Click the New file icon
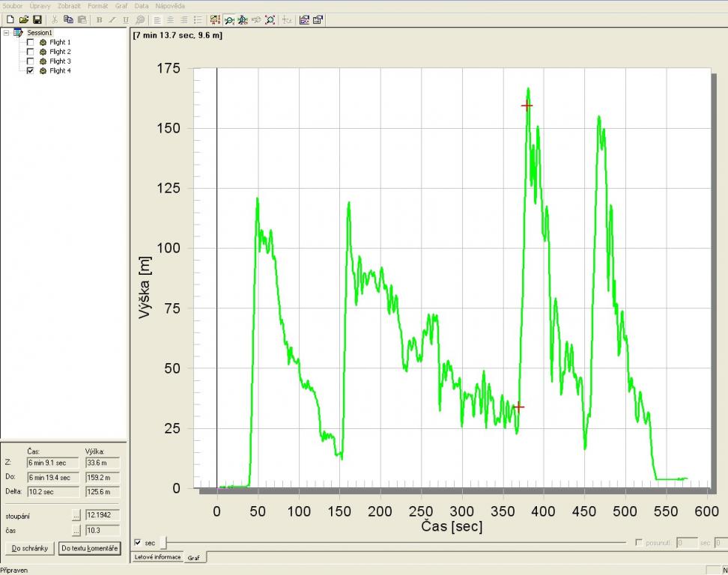Viewport: 728px width, 575px height. [x=10, y=19]
